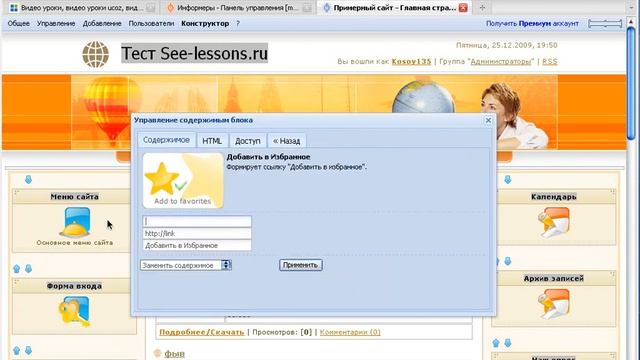Click the 'Добавить в Избранное' input field
The width and height of the screenshot is (640, 360).
197,245
